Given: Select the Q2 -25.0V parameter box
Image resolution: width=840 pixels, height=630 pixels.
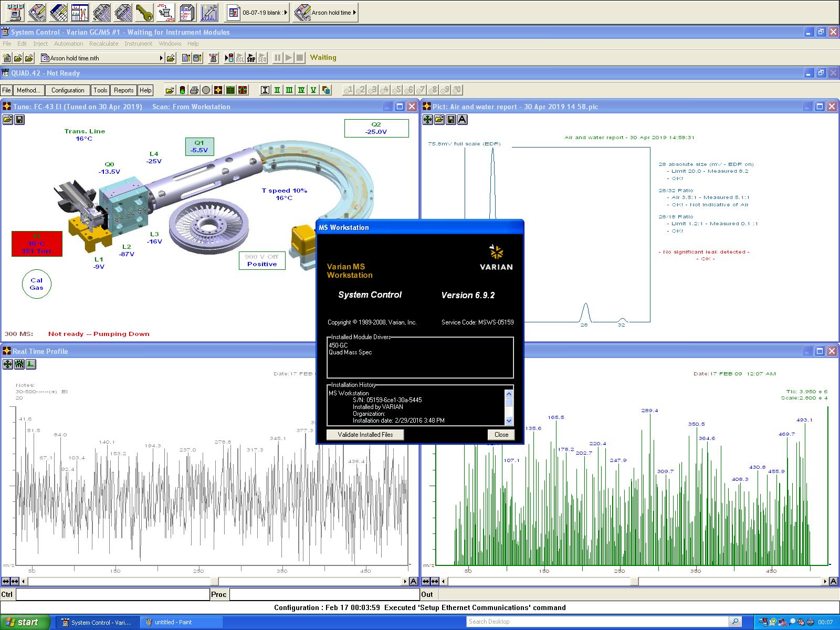Looking at the screenshot, I should (376, 129).
